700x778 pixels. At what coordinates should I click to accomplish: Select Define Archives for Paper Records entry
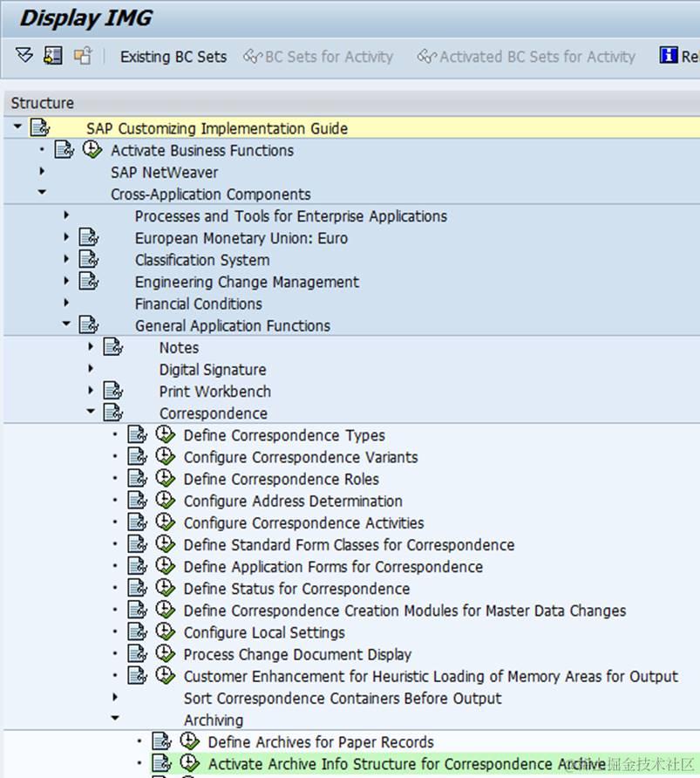pyautogui.click(x=321, y=741)
